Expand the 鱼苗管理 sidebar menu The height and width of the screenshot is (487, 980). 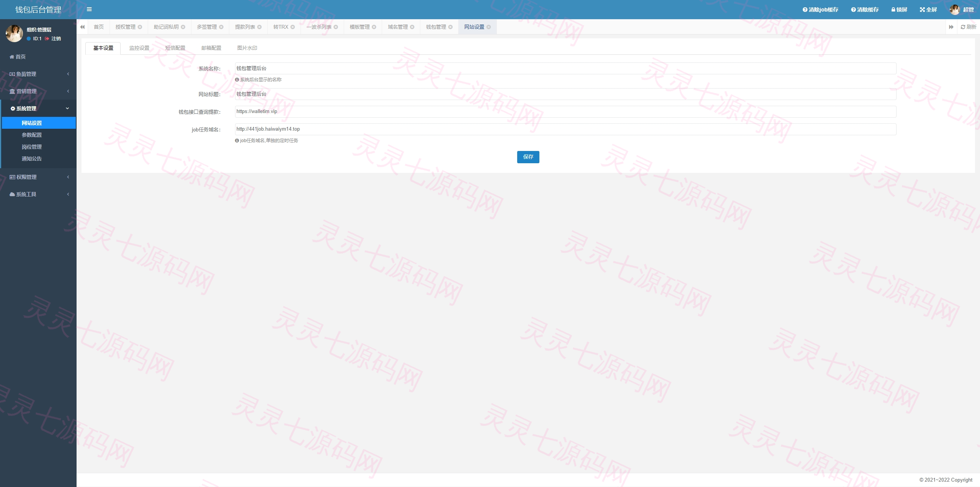[x=38, y=74]
